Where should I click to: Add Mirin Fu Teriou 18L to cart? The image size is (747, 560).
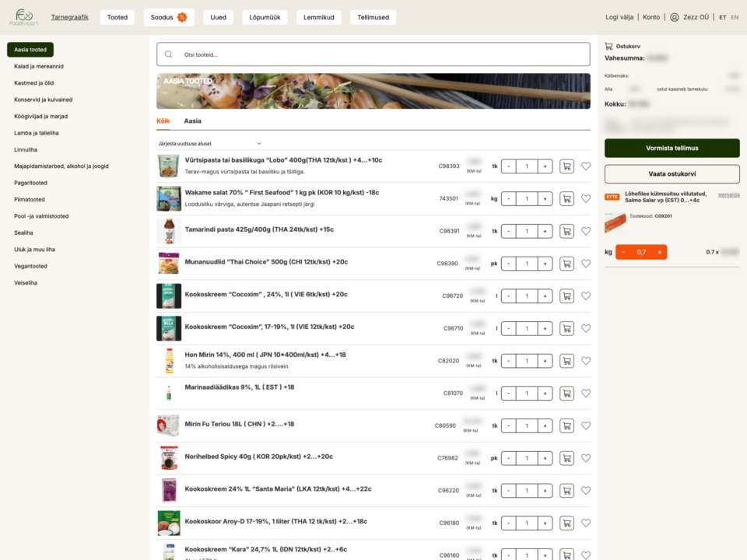(x=566, y=425)
